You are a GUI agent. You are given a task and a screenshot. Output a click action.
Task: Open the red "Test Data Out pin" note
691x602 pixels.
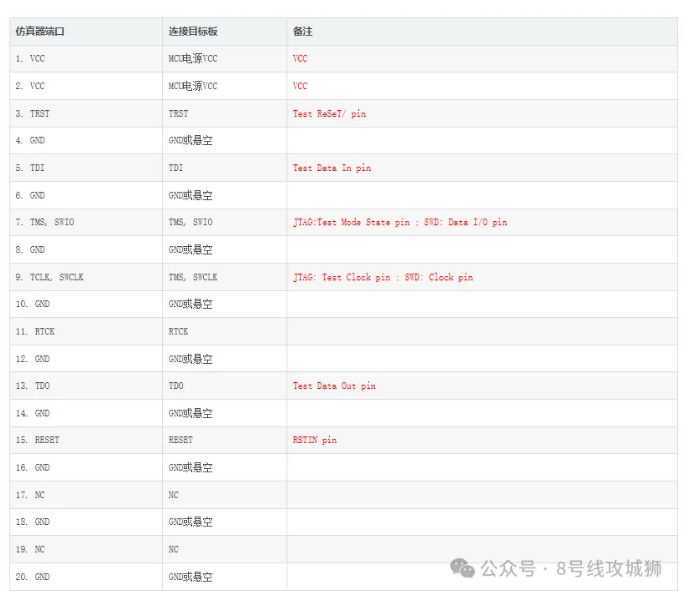(334, 386)
